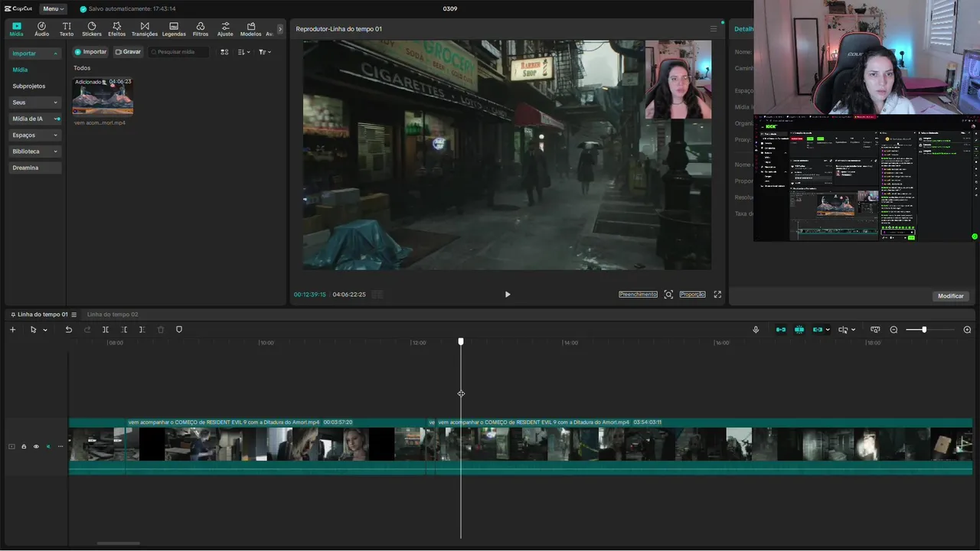Add a marker with the shield-shaped icon
Screen dimensions: 980x551
click(179, 330)
